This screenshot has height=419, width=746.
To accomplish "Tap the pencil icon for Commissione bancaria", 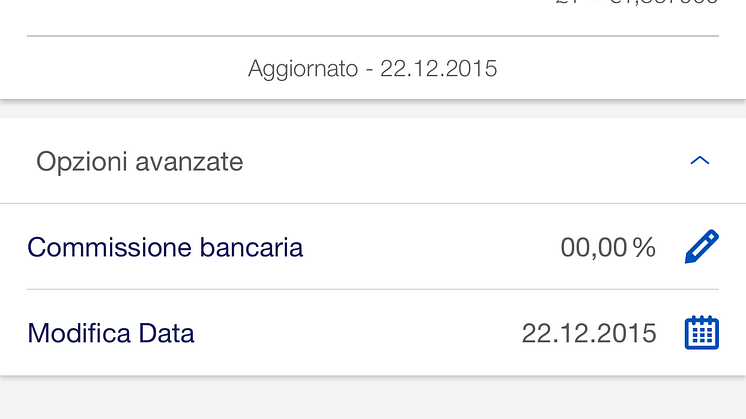I will coord(701,247).
